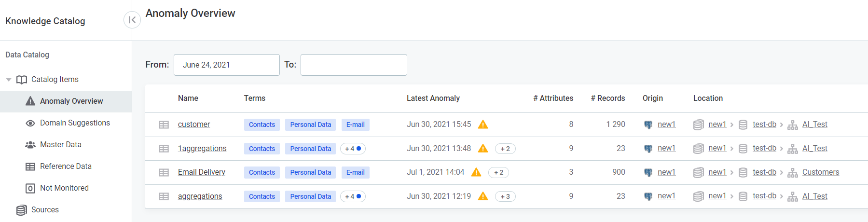The height and width of the screenshot is (222, 868).
Task: Expand the +4 terms badge in 1aggregations row
Action: pos(353,149)
